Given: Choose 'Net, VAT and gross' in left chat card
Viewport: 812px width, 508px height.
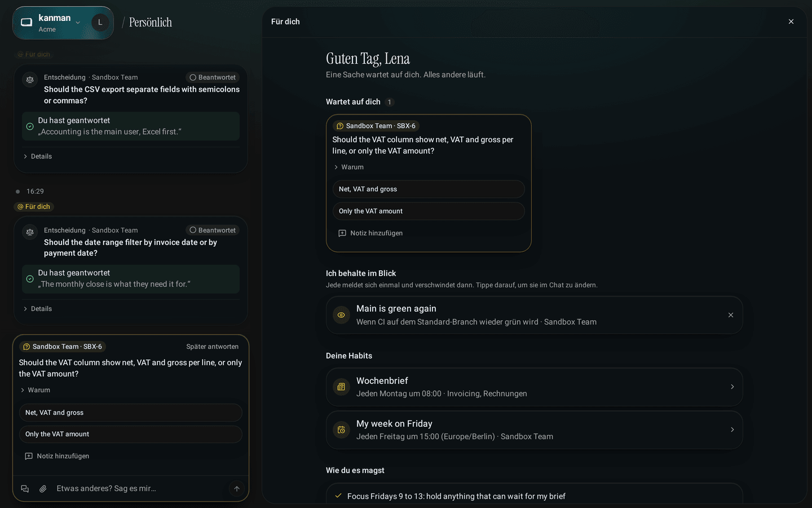Looking at the screenshot, I should click(x=131, y=413).
